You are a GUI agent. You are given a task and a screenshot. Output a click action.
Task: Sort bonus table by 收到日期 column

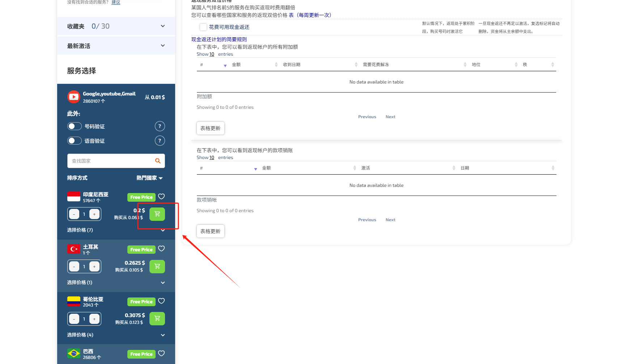coord(320,65)
